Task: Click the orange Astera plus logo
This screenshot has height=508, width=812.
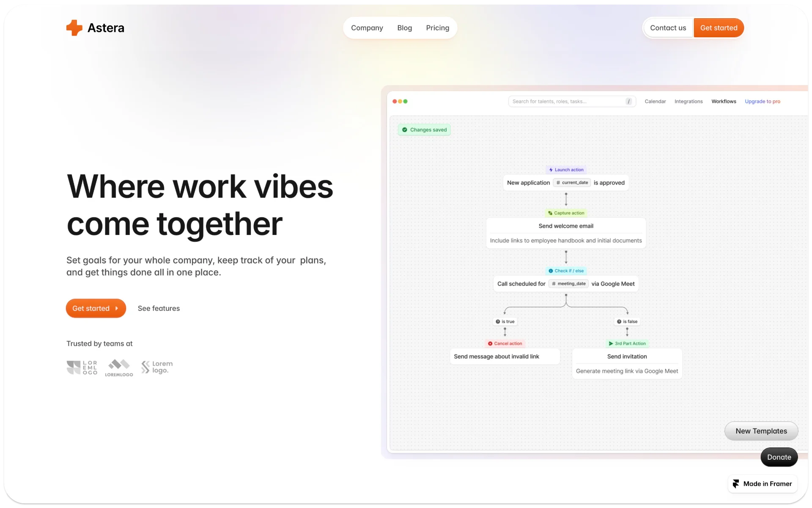Action: [74, 28]
